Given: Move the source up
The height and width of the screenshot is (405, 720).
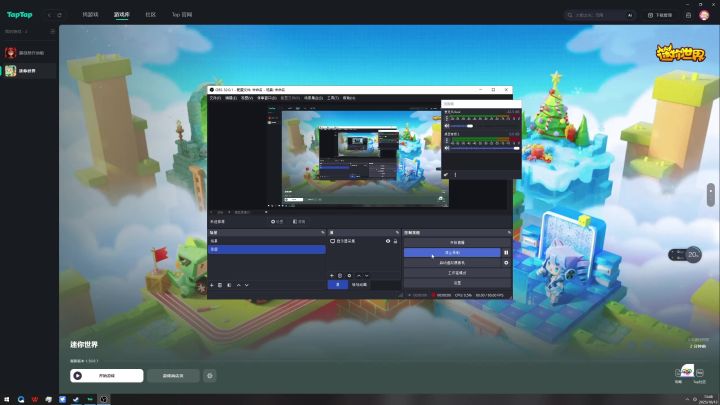Looking at the screenshot, I should tap(359, 276).
